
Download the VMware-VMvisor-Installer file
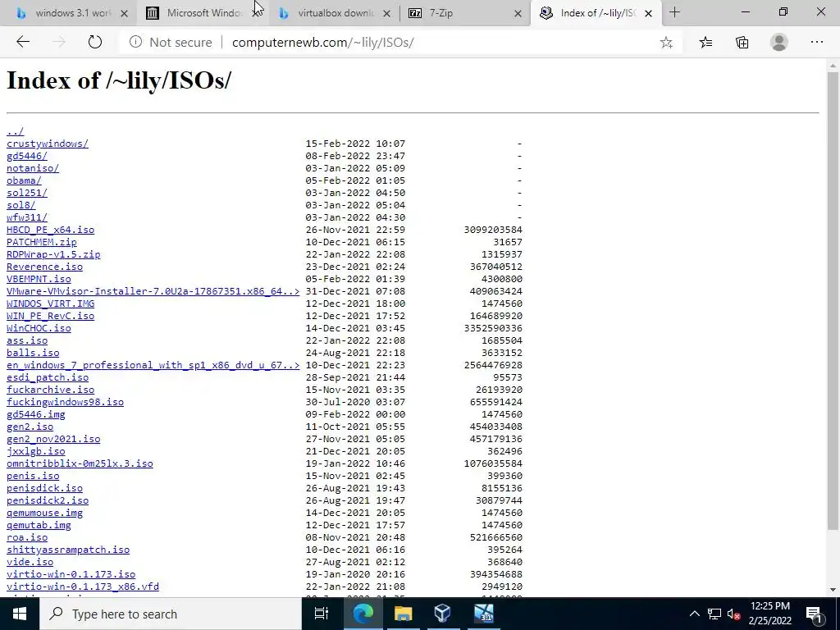153,291
